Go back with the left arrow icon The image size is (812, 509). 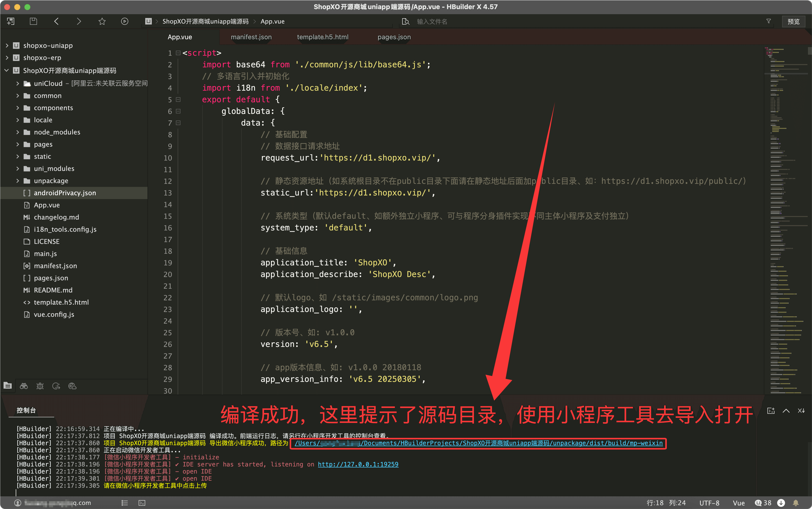[56, 21]
